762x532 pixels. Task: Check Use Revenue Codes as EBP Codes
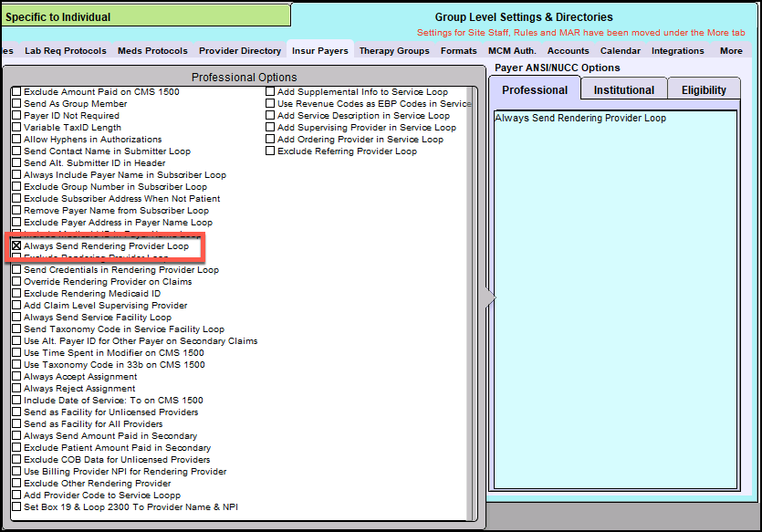pos(270,103)
